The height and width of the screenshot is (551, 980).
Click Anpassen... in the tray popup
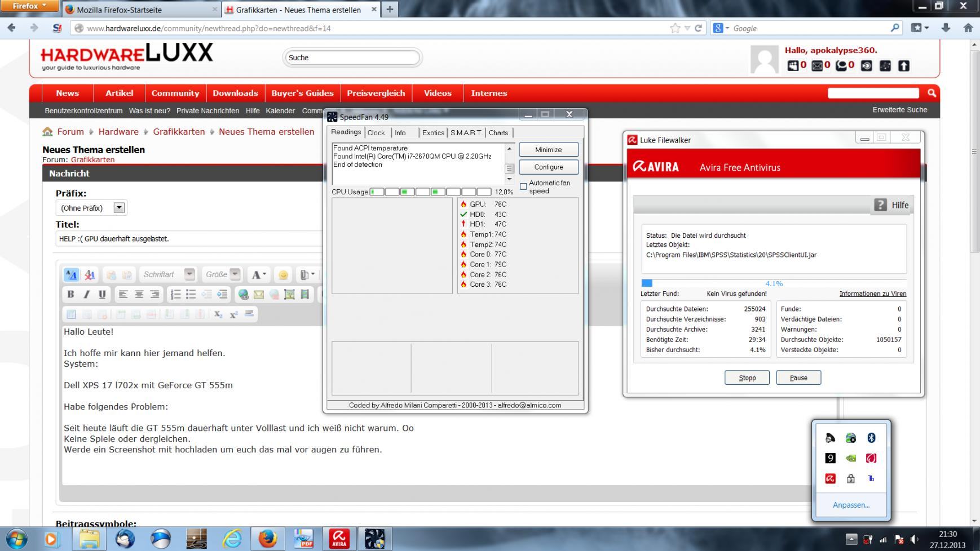coord(851,505)
